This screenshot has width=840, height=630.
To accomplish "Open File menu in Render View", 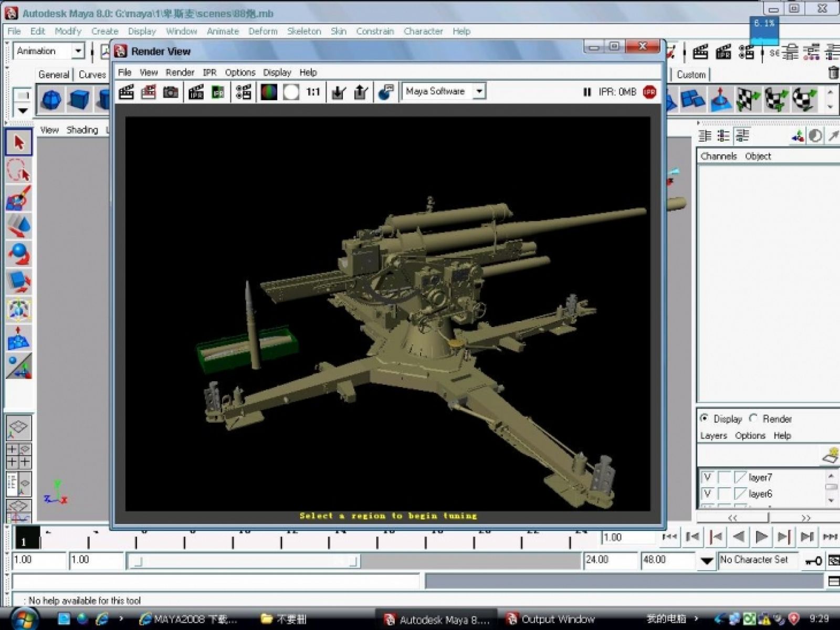I will [x=124, y=72].
